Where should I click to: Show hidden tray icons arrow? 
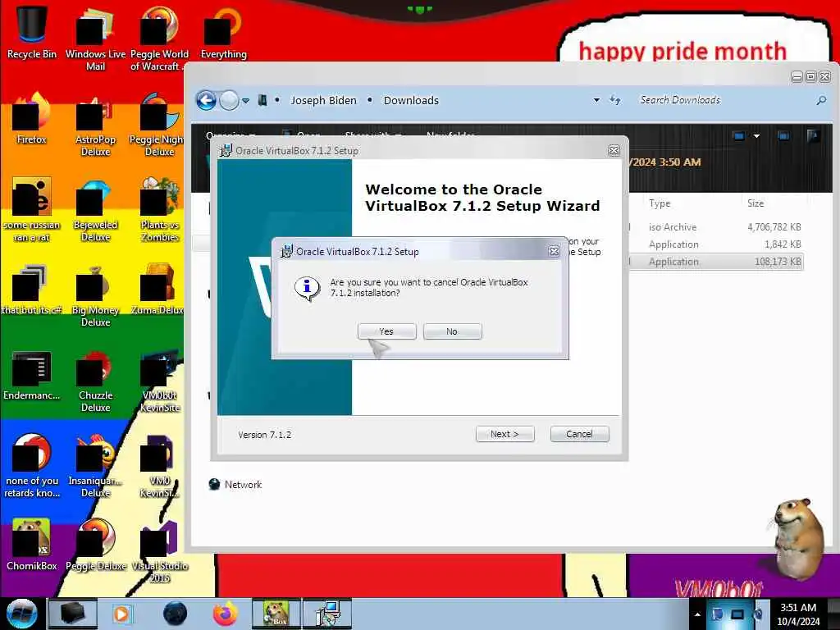click(x=697, y=614)
